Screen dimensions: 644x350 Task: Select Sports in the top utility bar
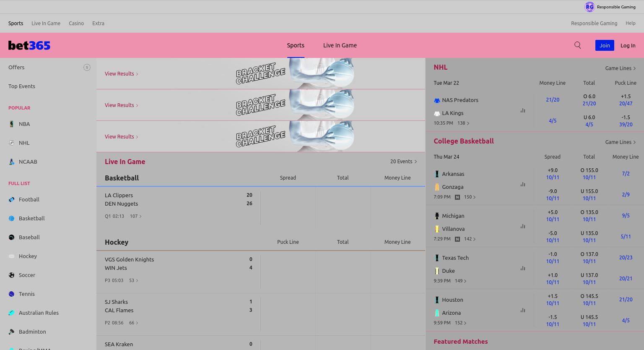[16, 23]
